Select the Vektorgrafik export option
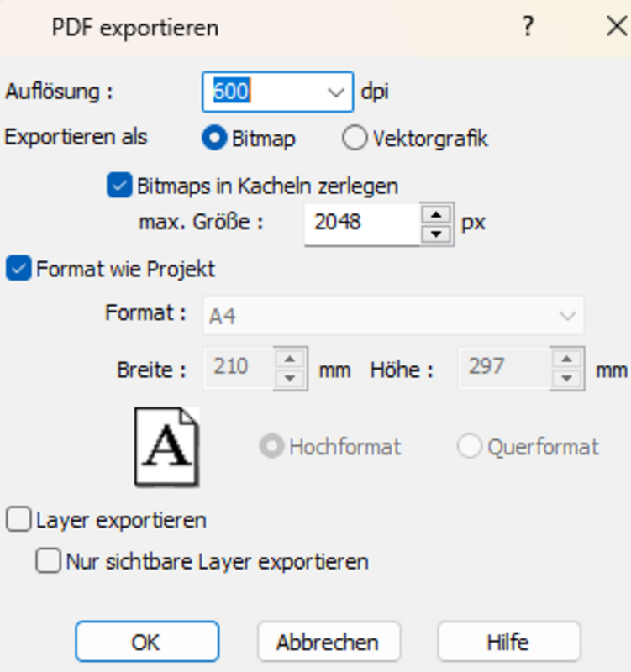This screenshot has width=631, height=672. 355,139
